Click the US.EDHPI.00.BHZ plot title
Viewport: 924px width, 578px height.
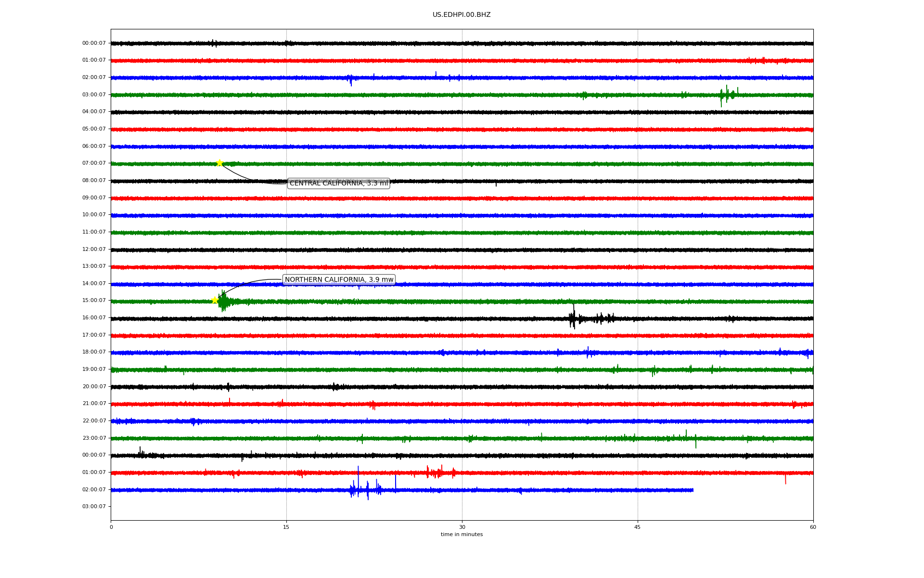coord(461,15)
